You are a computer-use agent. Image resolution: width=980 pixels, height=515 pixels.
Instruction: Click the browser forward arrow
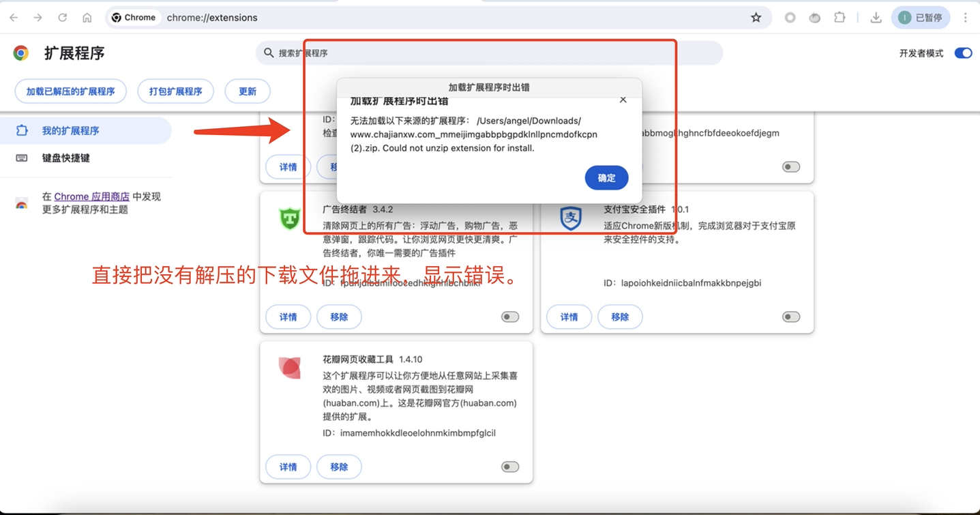38,18
